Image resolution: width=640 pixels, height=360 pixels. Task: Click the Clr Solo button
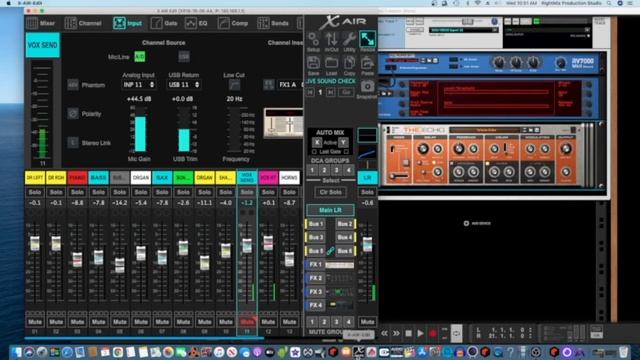tap(330, 192)
